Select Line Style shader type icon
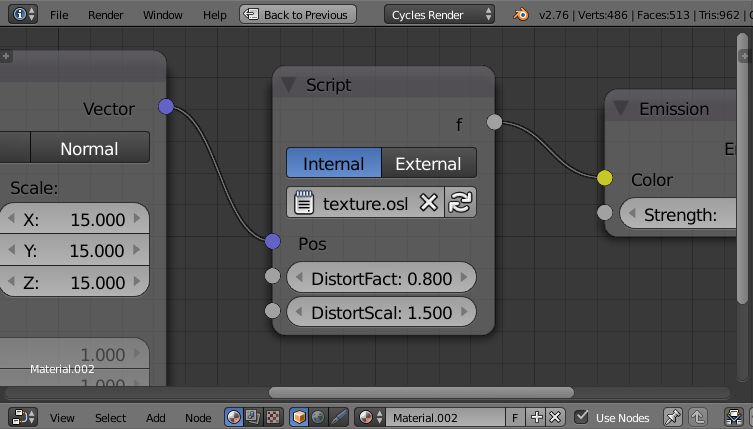The height and width of the screenshot is (429, 753). pyautogui.click(x=339, y=417)
